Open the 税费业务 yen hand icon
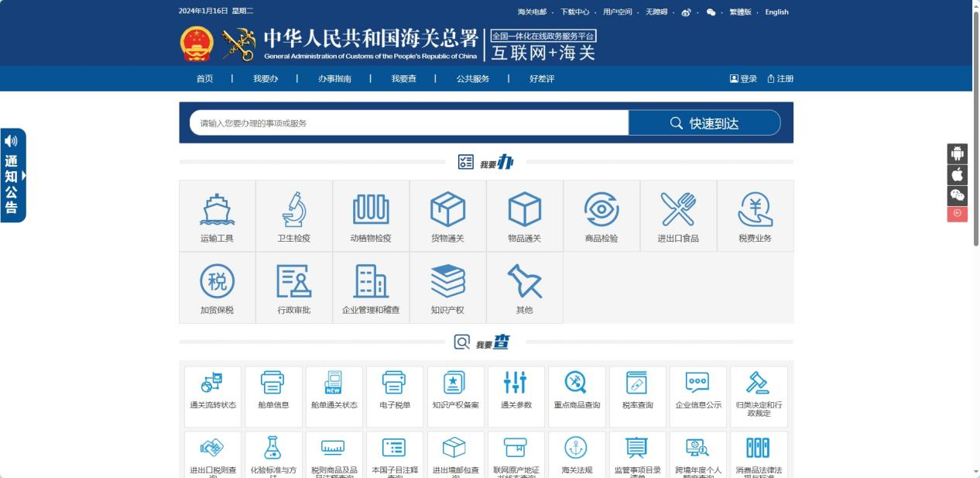The width and height of the screenshot is (980, 478). pos(755,209)
